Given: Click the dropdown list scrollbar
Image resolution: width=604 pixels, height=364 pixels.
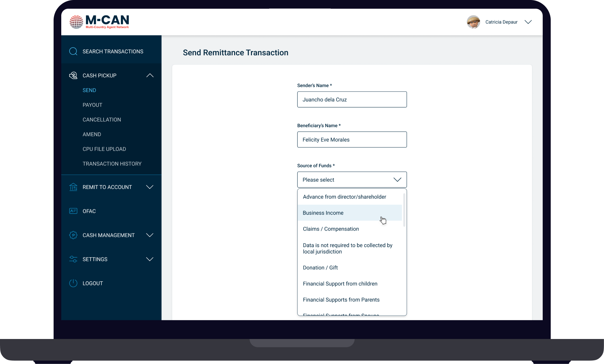Looking at the screenshot, I should 404,210.
